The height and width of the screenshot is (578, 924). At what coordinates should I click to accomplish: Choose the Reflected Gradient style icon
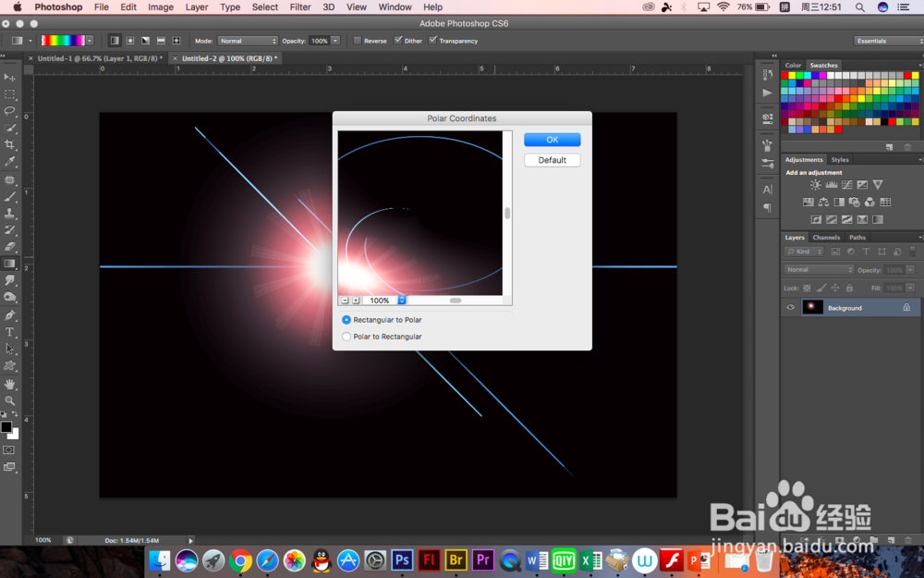click(x=161, y=41)
